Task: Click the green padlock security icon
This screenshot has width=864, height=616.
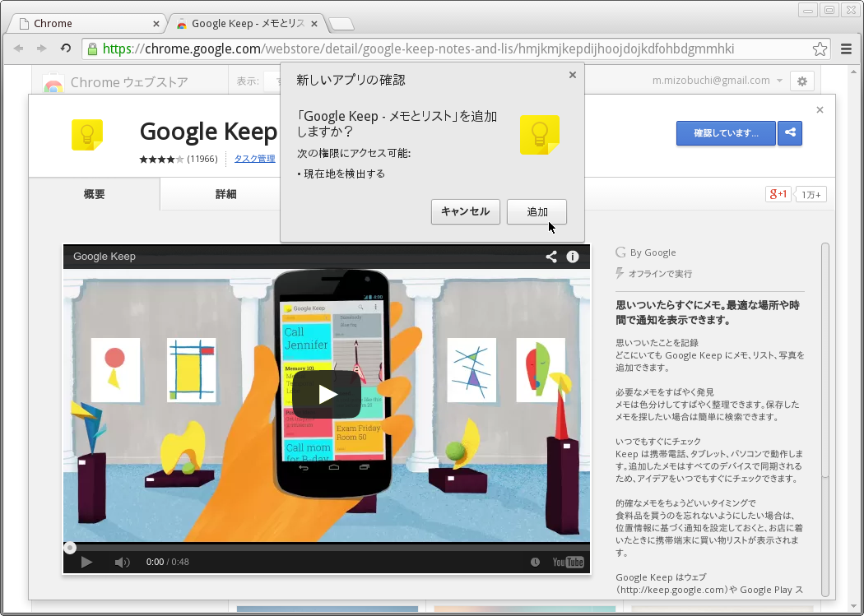Action: point(92,49)
